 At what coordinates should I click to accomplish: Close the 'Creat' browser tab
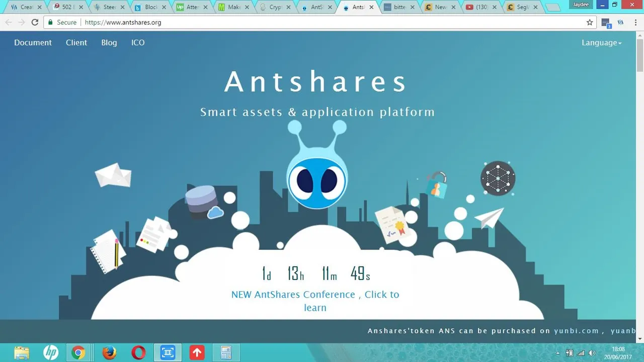point(40,8)
